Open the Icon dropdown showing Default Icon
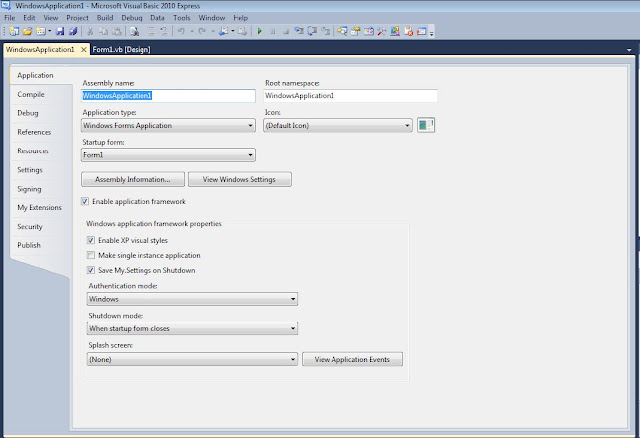This screenshot has width=640, height=438. click(338, 125)
